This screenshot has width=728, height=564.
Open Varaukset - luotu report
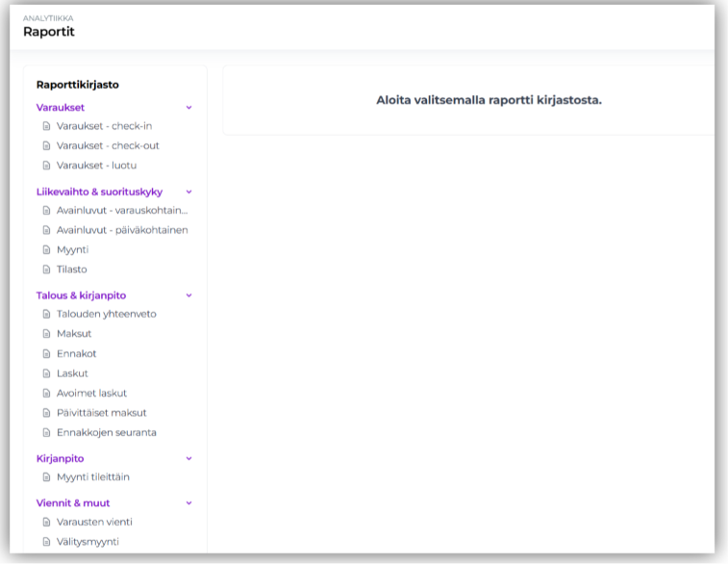pyautogui.click(x=96, y=165)
